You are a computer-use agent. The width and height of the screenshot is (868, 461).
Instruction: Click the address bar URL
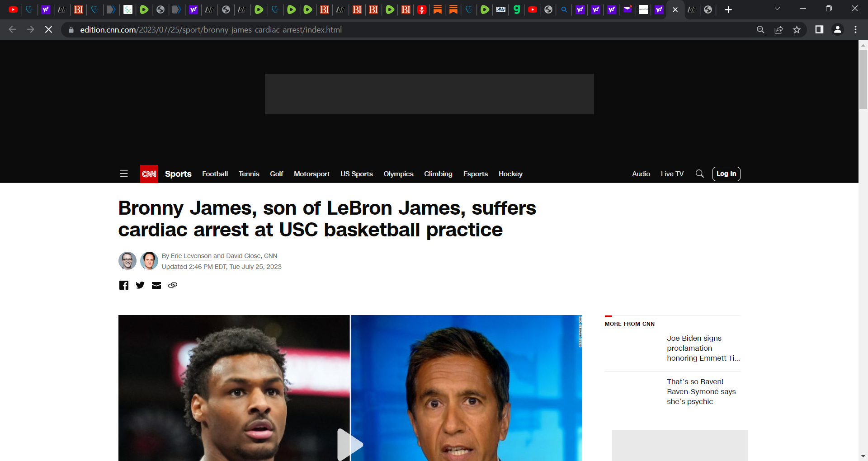click(x=211, y=30)
